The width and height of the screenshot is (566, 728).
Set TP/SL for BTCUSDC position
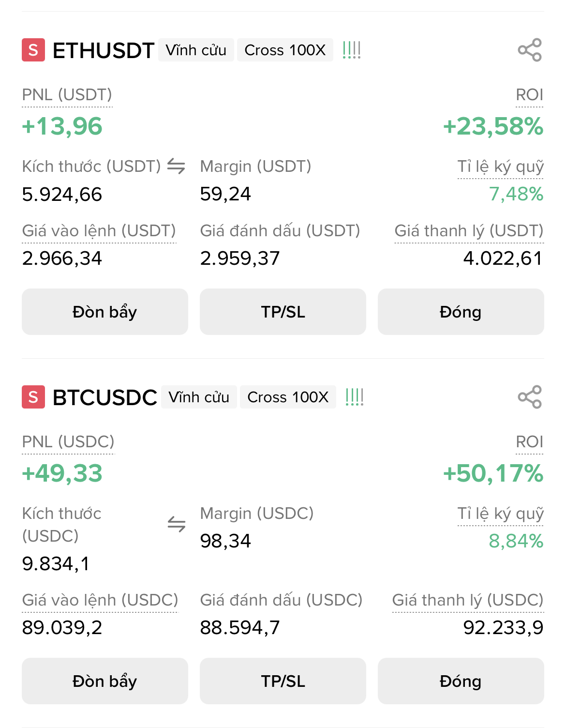point(283,681)
